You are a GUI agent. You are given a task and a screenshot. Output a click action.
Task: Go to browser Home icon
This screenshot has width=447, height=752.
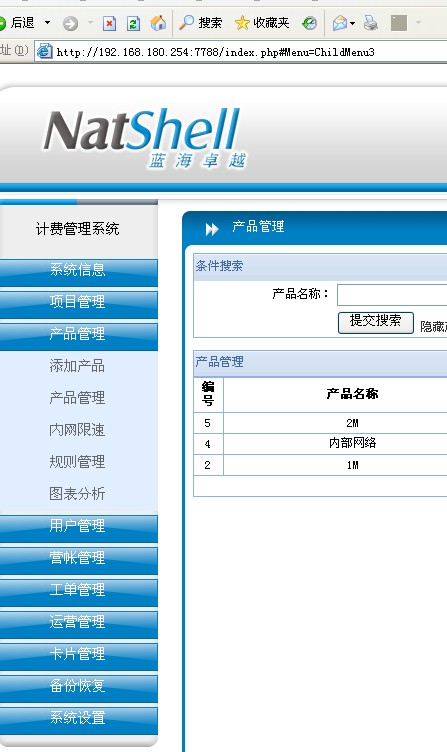158,23
